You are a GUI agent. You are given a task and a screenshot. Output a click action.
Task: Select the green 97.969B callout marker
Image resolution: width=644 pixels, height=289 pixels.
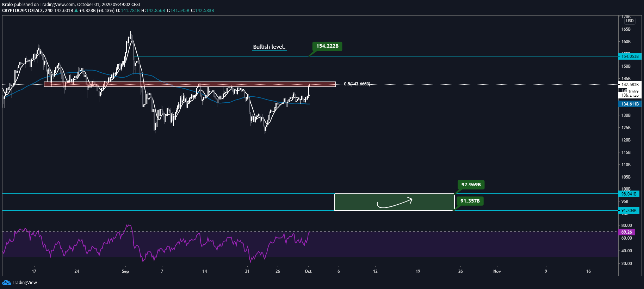pyautogui.click(x=471, y=185)
